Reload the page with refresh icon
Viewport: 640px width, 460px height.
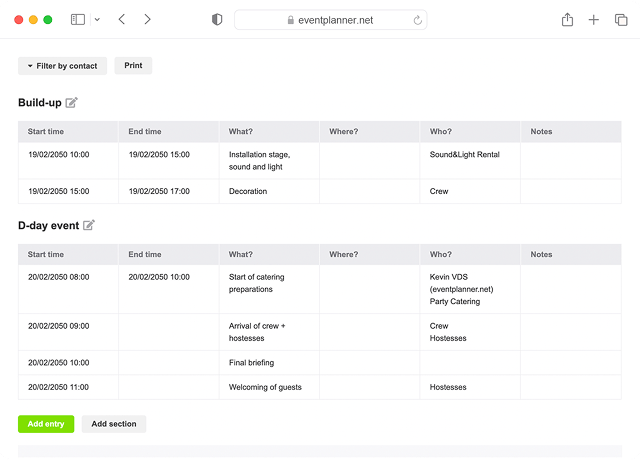click(x=417, y=20)
